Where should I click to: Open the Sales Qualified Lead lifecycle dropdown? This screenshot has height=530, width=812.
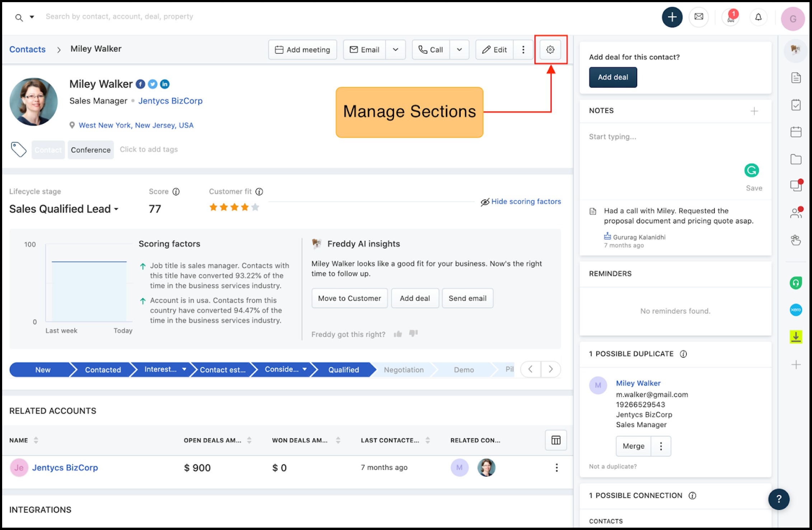coord(64,209)
